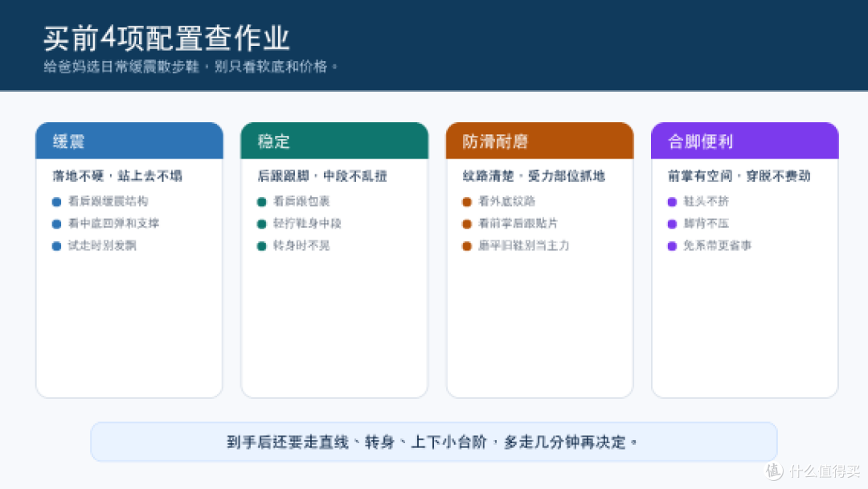Select the purple "合脚便利" card header

tap(744, 142)
